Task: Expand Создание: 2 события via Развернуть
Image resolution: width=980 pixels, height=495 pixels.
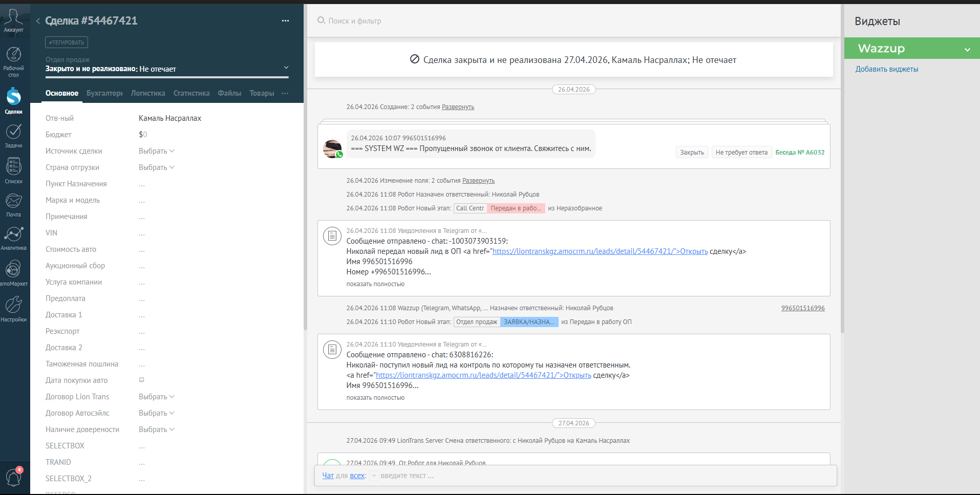Action: 458,107
